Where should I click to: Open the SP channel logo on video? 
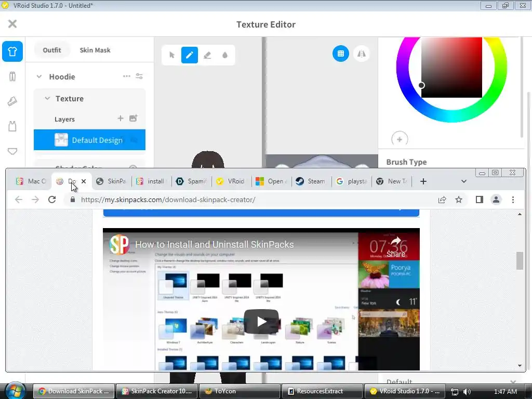[x=119, y=244]
